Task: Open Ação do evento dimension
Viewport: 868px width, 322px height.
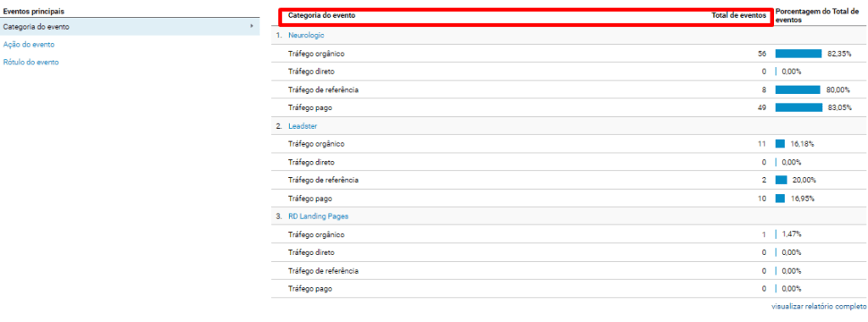Action: pyautogui.click(x=29, y=44)
